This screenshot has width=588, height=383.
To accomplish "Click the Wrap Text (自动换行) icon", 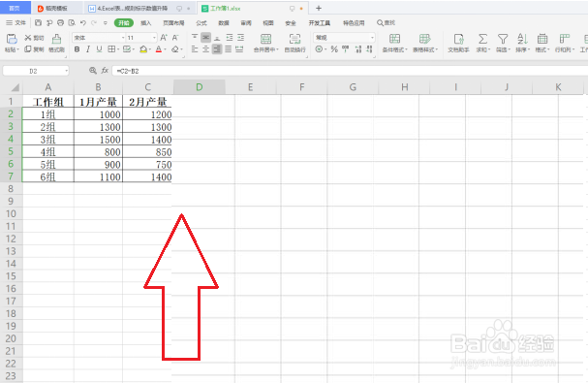I will click(294, 39).
